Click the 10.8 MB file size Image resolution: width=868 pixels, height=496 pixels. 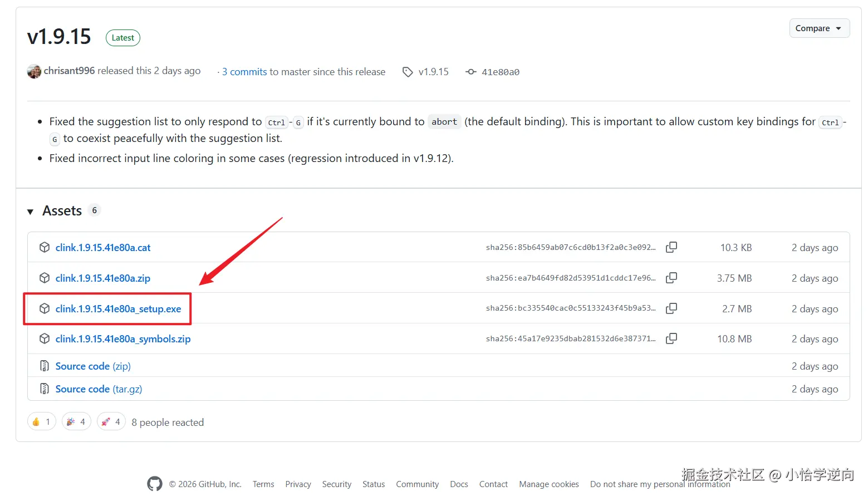pos(734,339)
